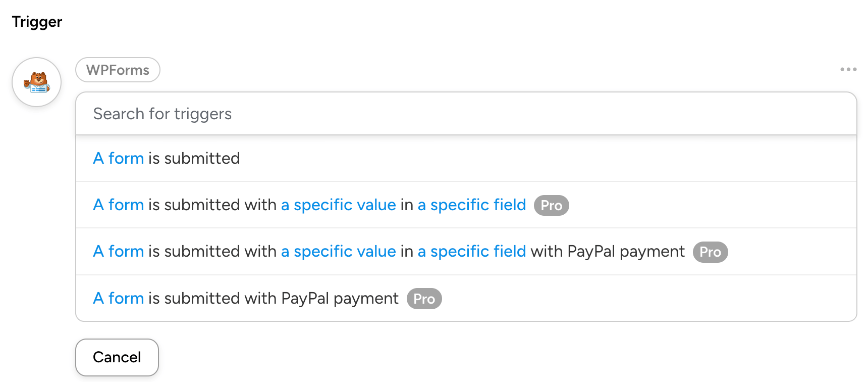
Task: Click the Pro badge after 'with PayPal payment' on the specific field trigger
Action: [710, 252]
